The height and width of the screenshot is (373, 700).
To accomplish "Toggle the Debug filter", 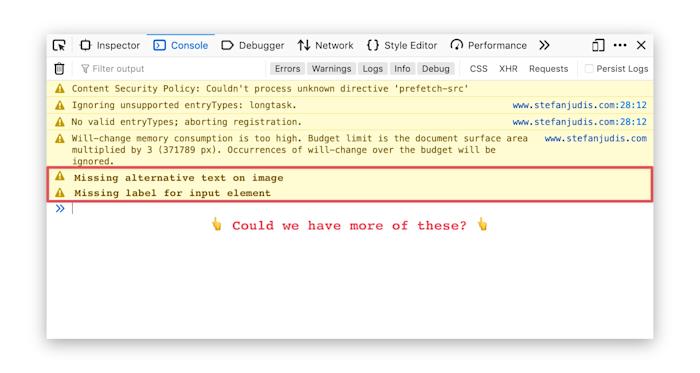I will tap(436, 69).
